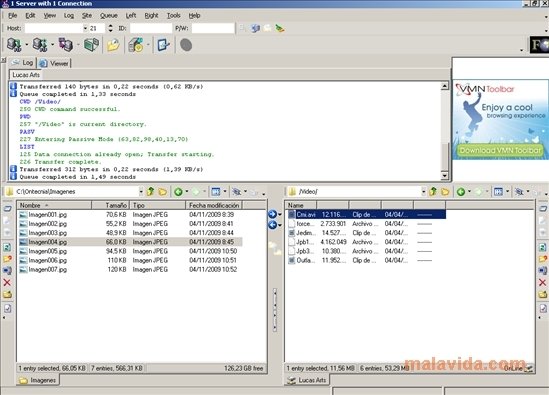The height and width of the screenshot is (395, 549).
Task: Click the FTP connect server toolbar icon
Action: pyautogui.click(x=14, y=45)
